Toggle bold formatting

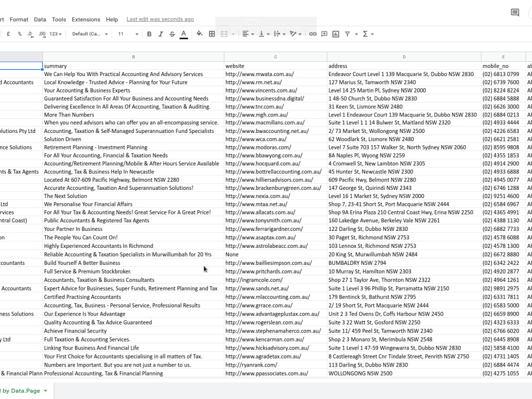(149, 34)
